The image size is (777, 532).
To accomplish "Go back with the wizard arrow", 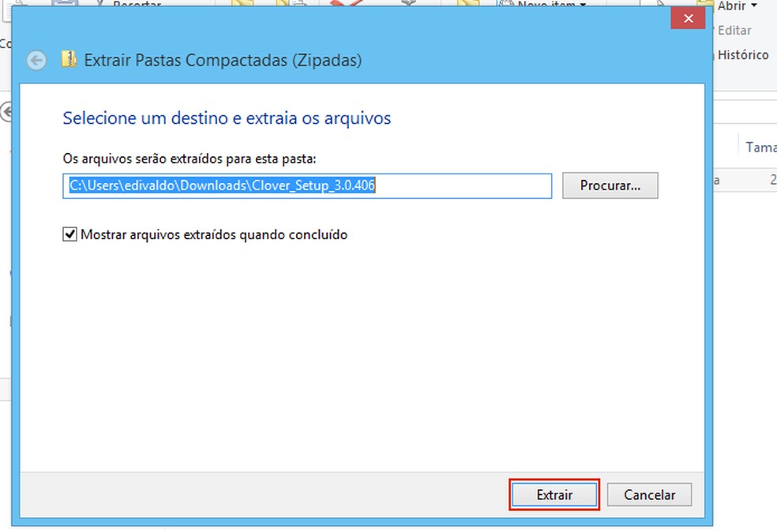I will [x=36, y=61].
